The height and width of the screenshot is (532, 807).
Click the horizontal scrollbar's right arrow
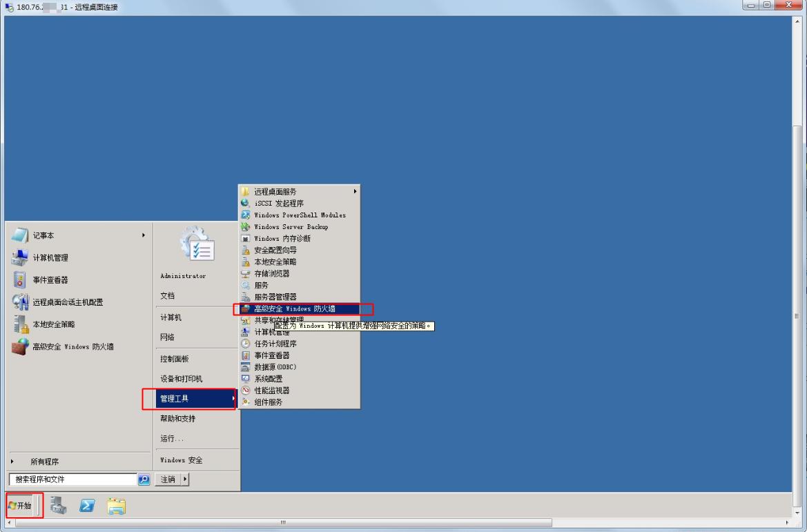[788, 523]
